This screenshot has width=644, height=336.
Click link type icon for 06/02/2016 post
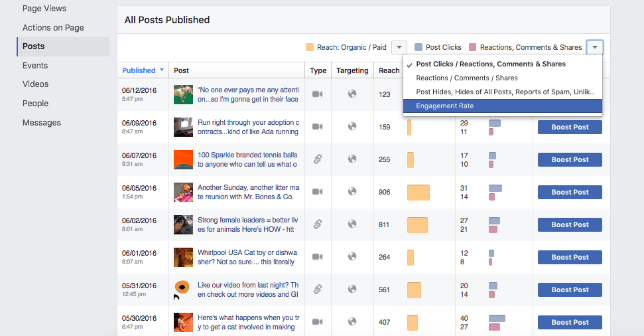pyautogui.click(x=318, y=224)
